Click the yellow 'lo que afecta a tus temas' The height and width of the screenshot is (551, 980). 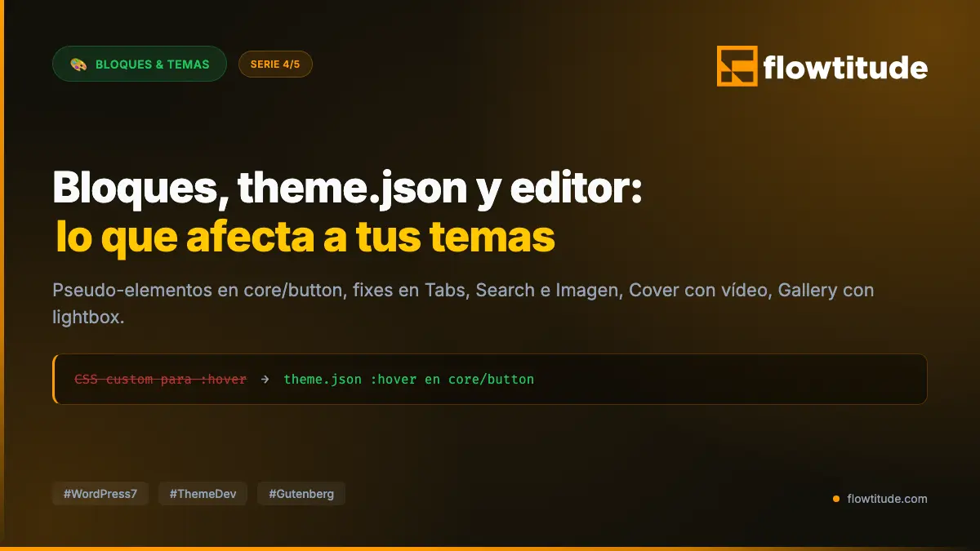pyautogui.click(x=305, y=238)
